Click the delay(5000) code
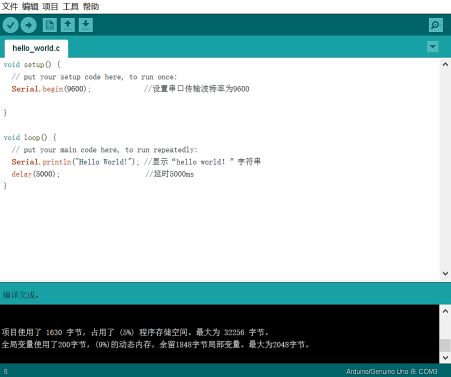451x377 pixels. (36, 174)
